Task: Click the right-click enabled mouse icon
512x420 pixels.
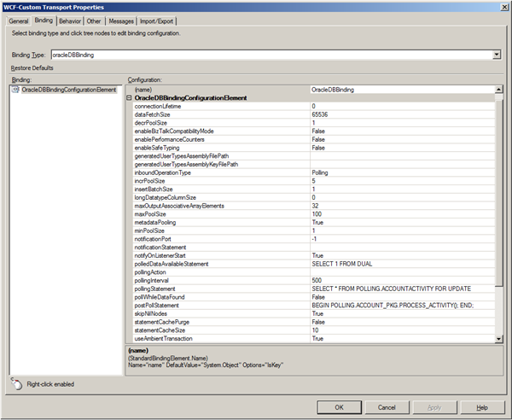Action: click(x=17, y=384)
